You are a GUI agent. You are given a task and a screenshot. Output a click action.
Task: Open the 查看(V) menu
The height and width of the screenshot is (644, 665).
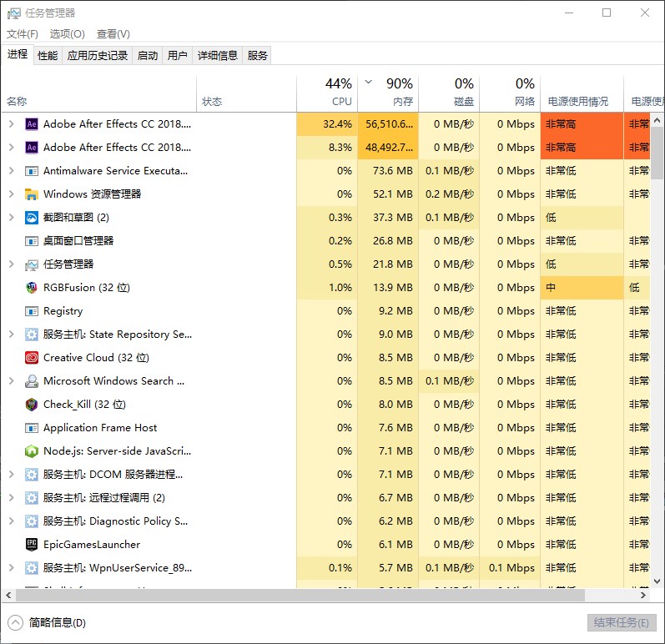[113, 34]
